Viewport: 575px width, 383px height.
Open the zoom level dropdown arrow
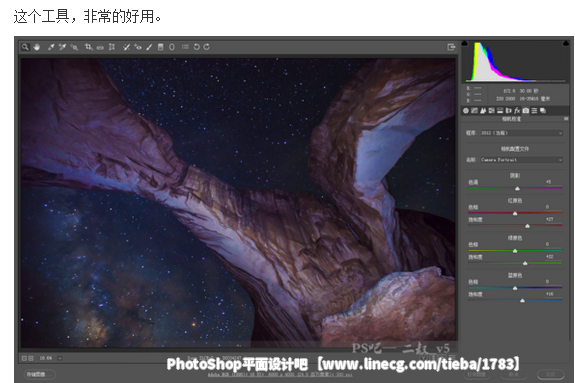click(x=60, y=358)
